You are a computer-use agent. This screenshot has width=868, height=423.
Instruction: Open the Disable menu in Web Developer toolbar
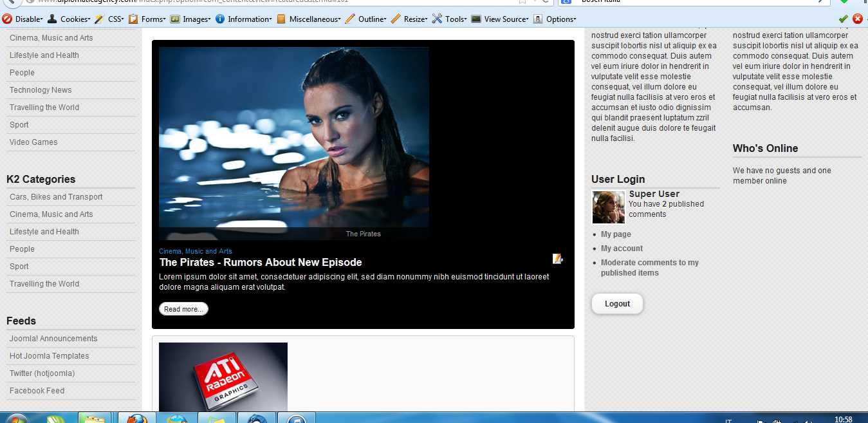tap(23, 19)
